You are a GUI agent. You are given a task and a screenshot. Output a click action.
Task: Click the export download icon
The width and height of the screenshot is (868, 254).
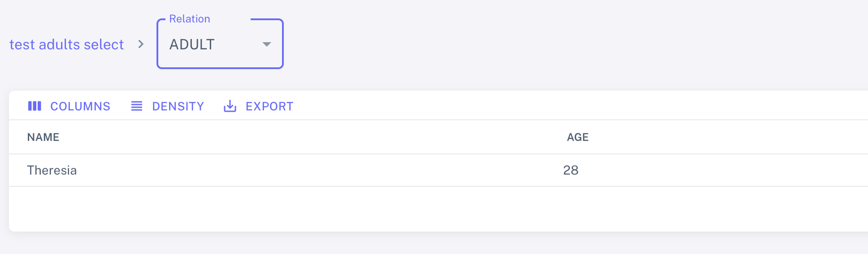point(230,106)
